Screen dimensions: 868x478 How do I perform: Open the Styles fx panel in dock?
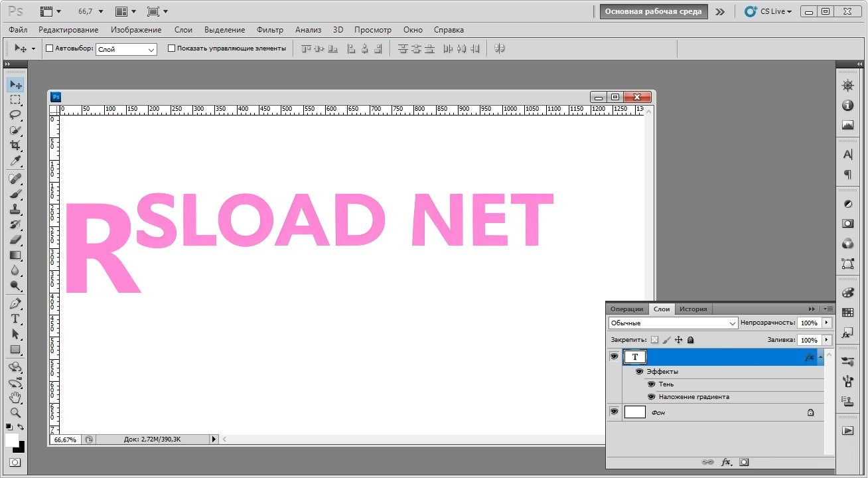(x=847, y=333)
